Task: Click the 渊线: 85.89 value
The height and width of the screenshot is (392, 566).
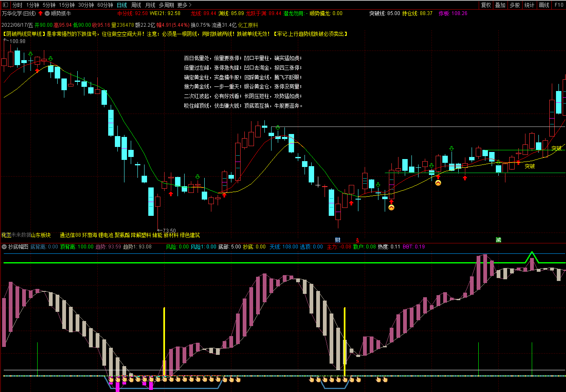Action: (x=231, y=13)
